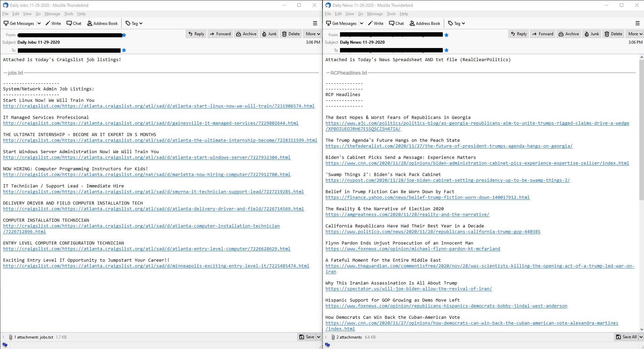This screenshot has height=349, width=644.
Task: Reply to the Daily Jobs email
Action: tap(196, 34)
